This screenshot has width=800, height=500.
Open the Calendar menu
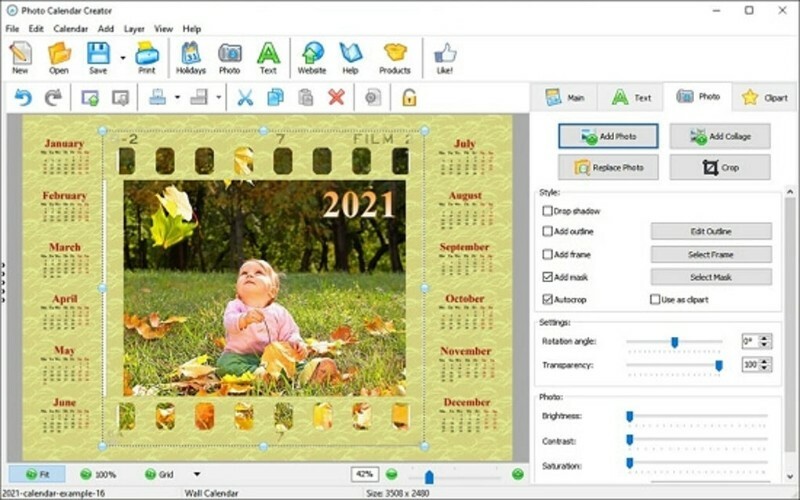pos(70,29)
